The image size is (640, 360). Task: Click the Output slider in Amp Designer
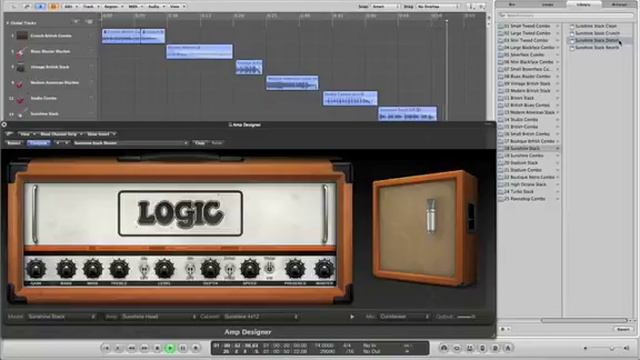pyautogui.click(x=466, y=317)
